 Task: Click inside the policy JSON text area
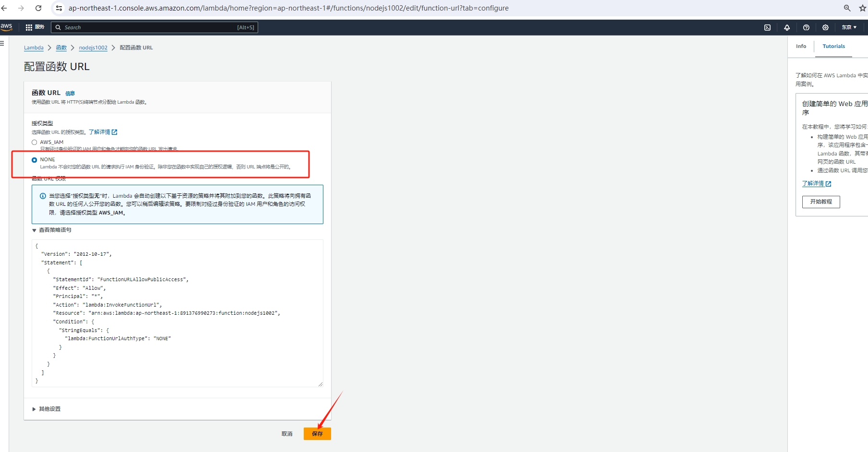[178, 313]
